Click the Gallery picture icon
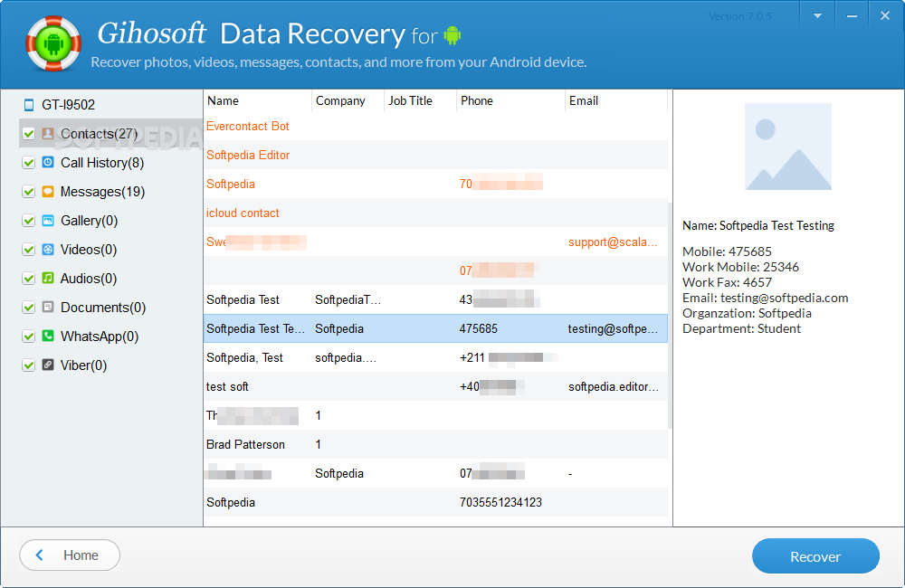The height and width of the screenshot is (588, 905). click(48, 220)
